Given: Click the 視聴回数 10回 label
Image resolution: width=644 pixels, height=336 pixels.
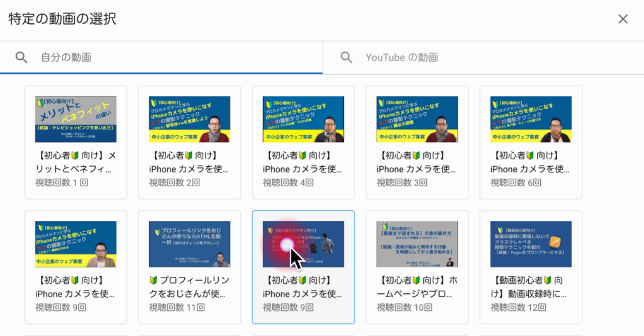Looking at the screenshot, I should coord(404,307).
